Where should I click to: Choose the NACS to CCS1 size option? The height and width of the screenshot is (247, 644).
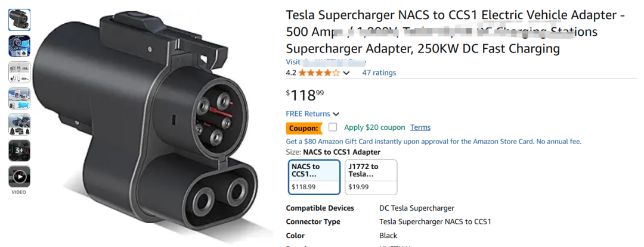click(314, 177)
